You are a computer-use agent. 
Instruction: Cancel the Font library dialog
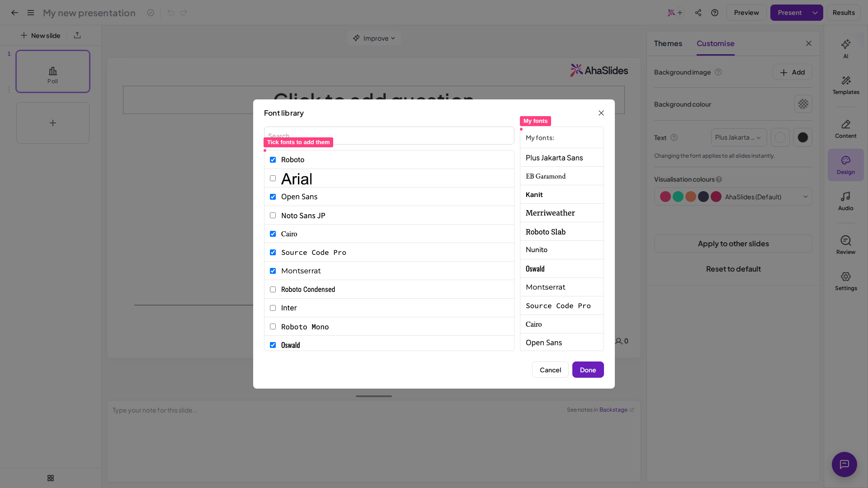click(550, 370)
